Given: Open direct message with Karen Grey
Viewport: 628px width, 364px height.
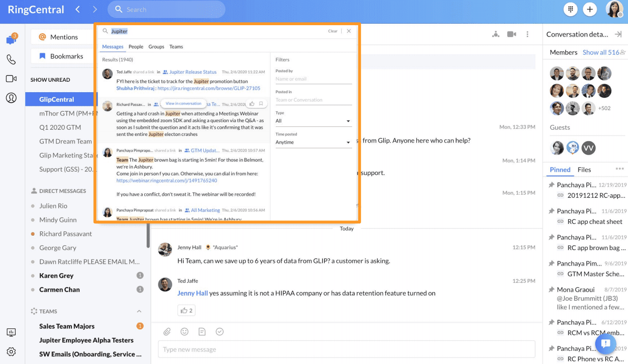Looking at the screenshot, I should tap(56, 276).
